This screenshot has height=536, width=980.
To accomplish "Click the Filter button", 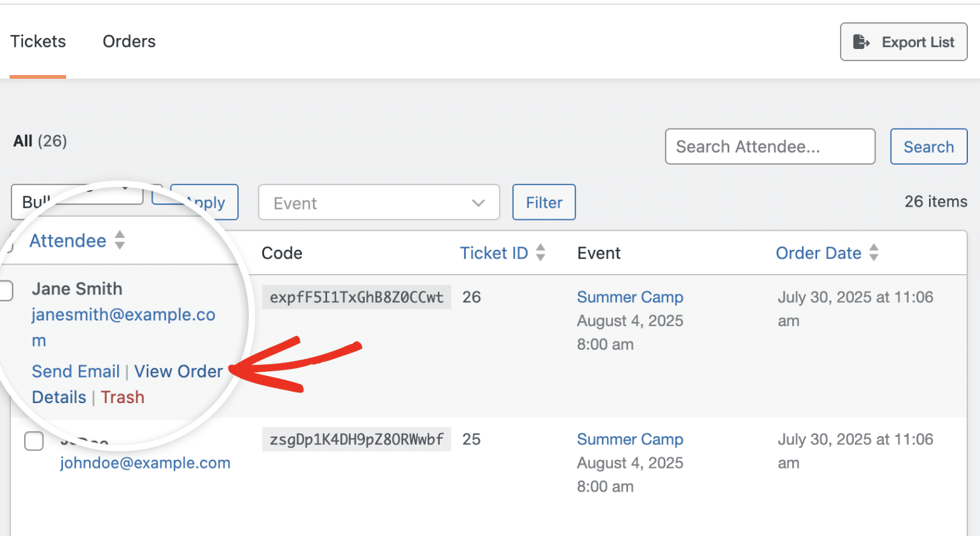I will (544, 202).
